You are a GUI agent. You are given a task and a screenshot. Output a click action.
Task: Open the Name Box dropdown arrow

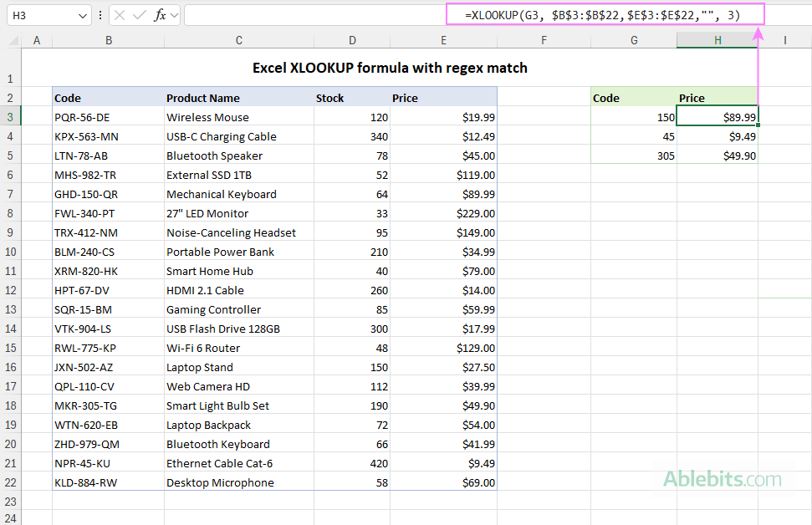81,15
